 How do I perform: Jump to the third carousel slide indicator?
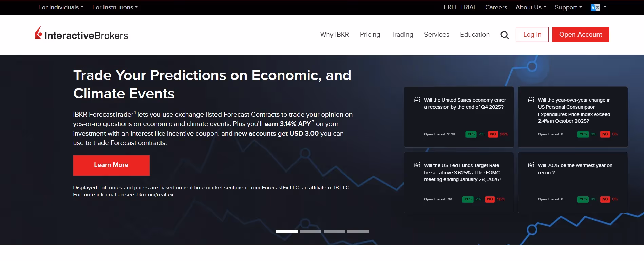click(x=334, y=231)
